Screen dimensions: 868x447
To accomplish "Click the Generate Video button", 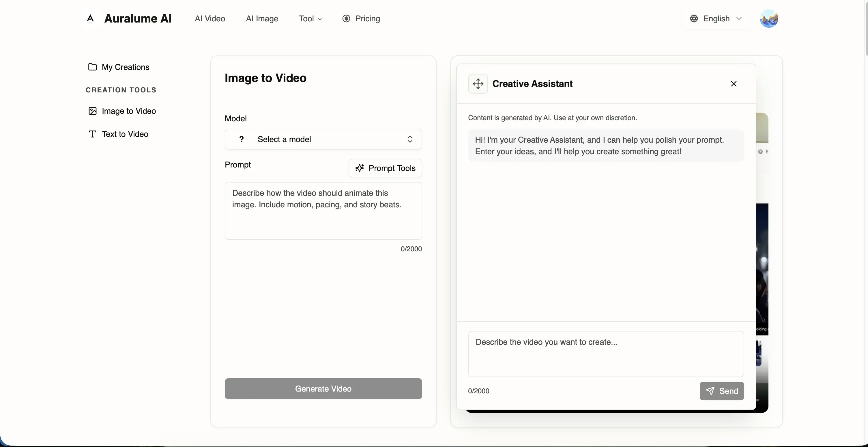I will pos(323,389).
